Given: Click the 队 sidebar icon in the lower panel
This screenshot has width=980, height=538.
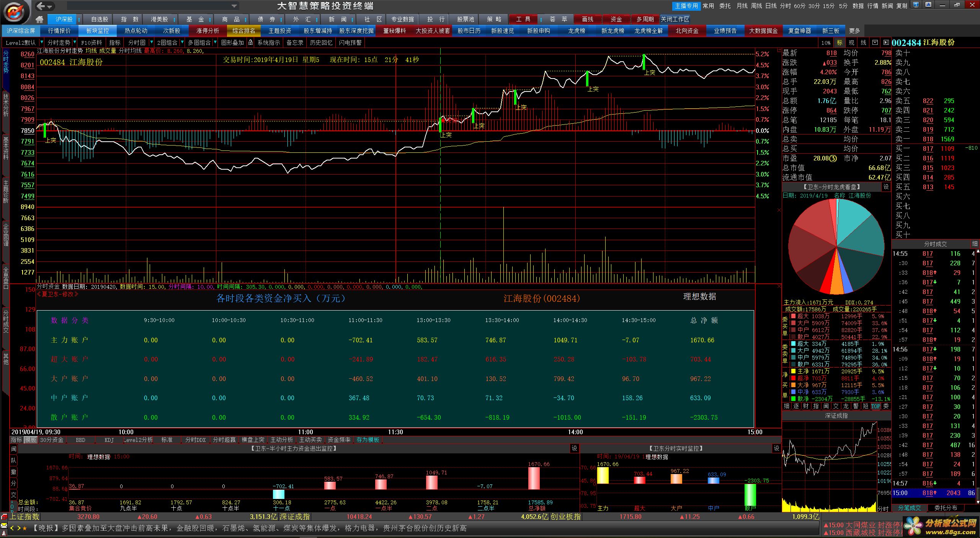Looking at the screenshot, I should 14,461.
